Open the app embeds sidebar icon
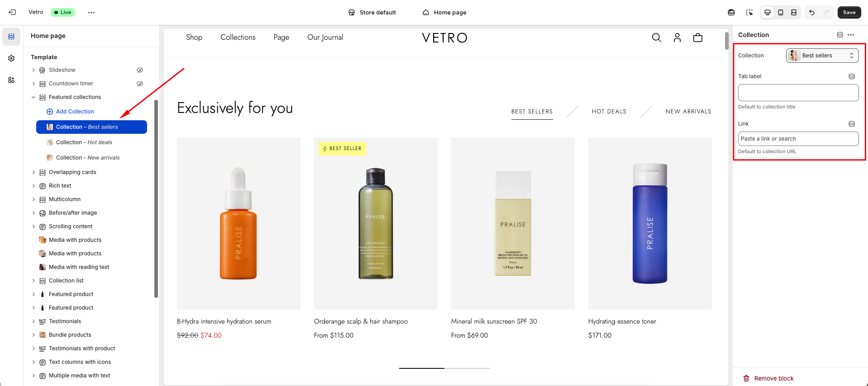This screenshot has width=868, height=386. [11, 80]
